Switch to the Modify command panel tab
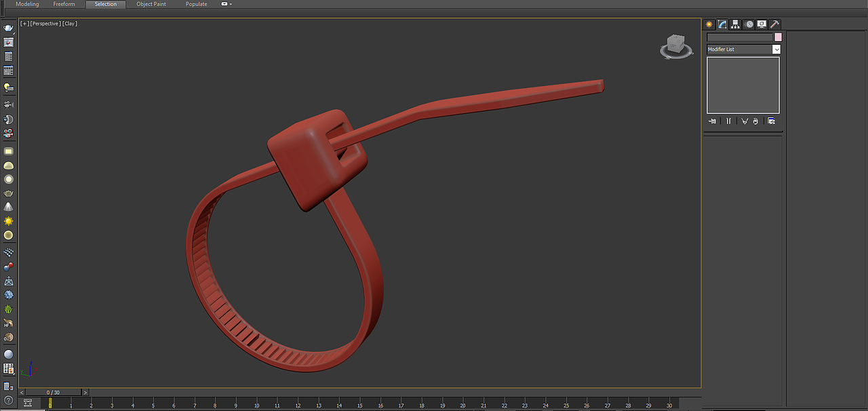The height and width of the screenshot is (411, 868). [x=722, y=24]
